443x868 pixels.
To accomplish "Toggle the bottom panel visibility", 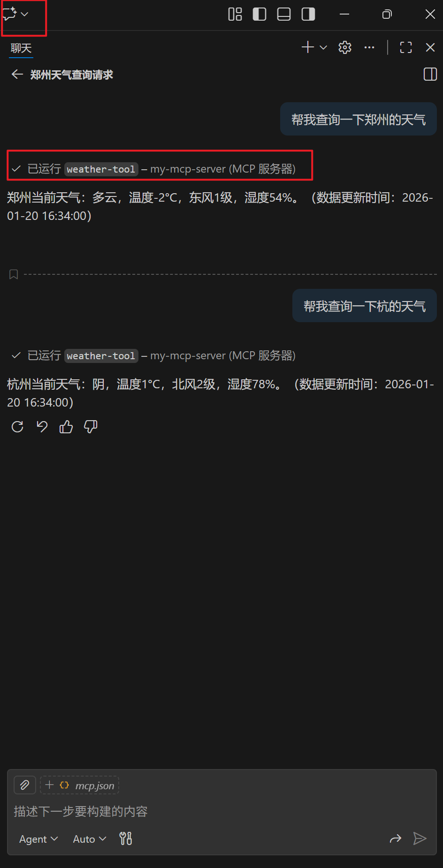I will pyautogui.click(x=284, y=15).
